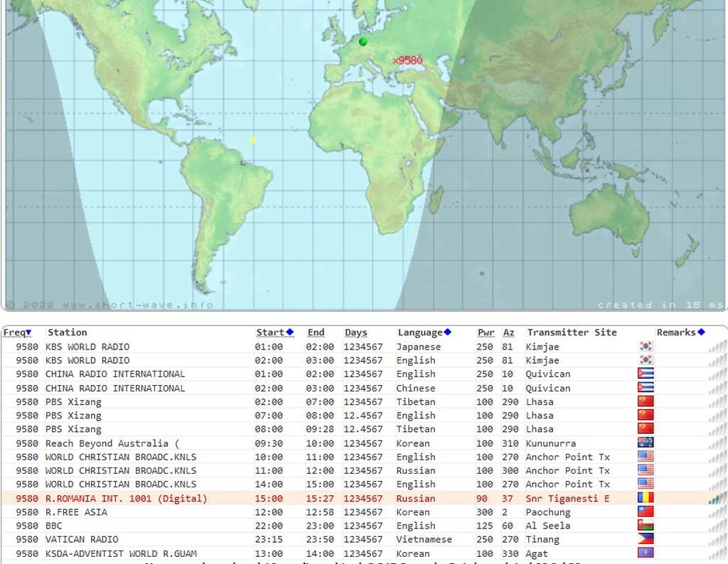Select R.FREE ASIA station name
This screenshot has width=728, height=564.
coord(76,512)
